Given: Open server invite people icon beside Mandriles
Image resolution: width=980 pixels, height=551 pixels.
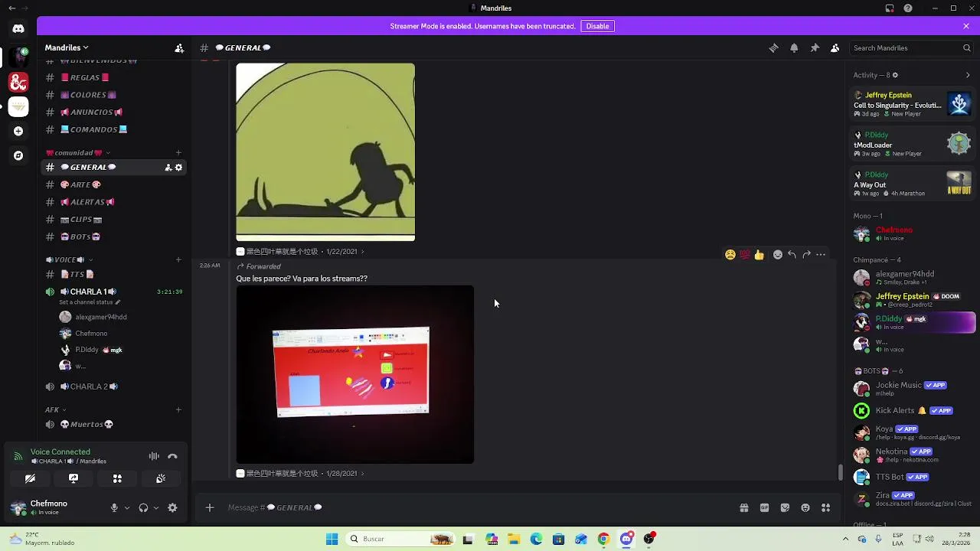Looking at the screenshot, I should [179, 47].
